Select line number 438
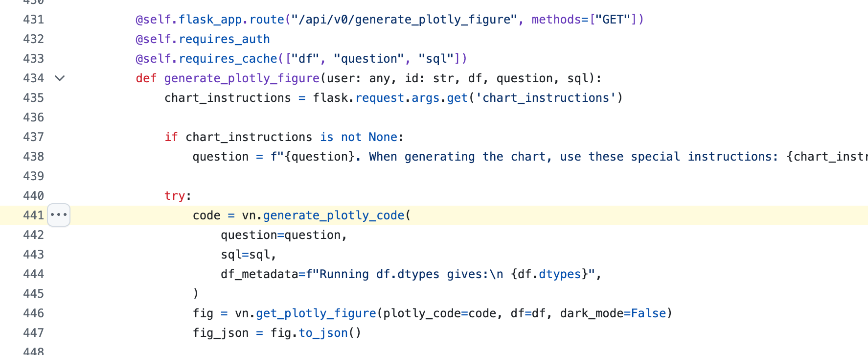 33,157
